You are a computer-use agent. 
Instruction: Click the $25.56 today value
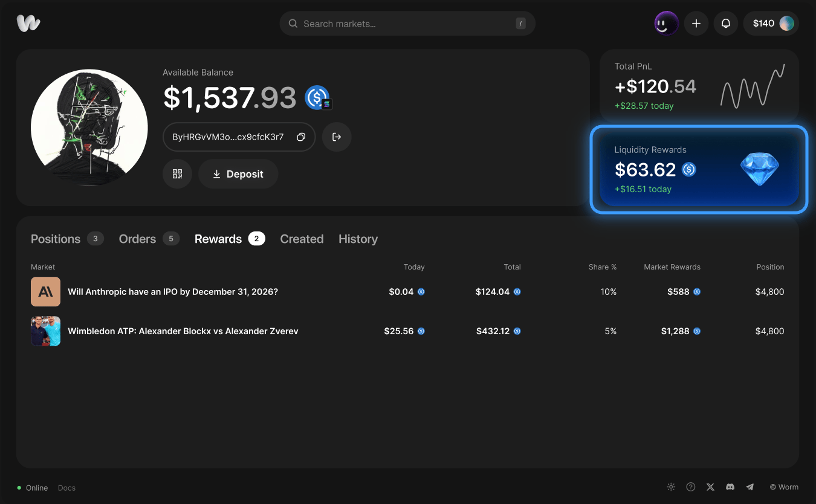[x=399, y=331]
